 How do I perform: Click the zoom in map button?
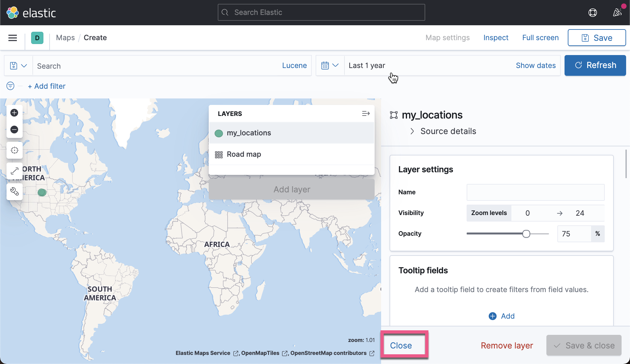[x=14, y=113]
